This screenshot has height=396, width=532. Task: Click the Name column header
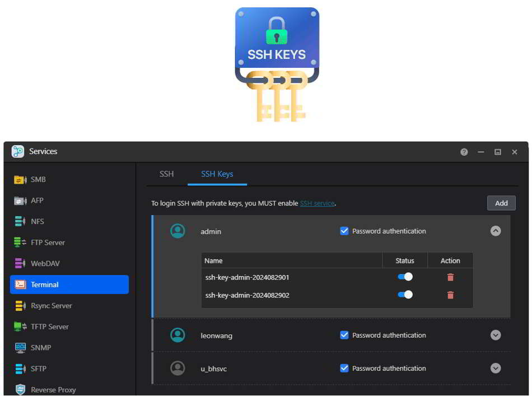[x=213, y=260]
